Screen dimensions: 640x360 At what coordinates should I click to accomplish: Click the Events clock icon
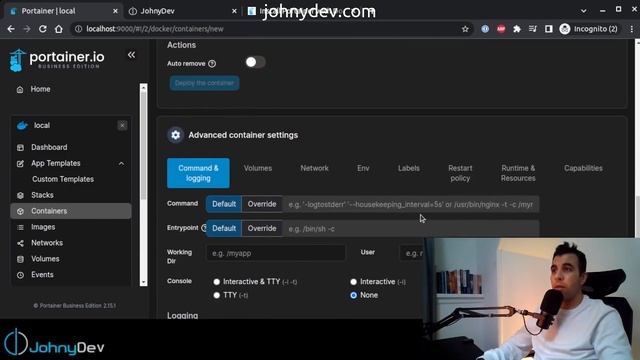[20, 275]
